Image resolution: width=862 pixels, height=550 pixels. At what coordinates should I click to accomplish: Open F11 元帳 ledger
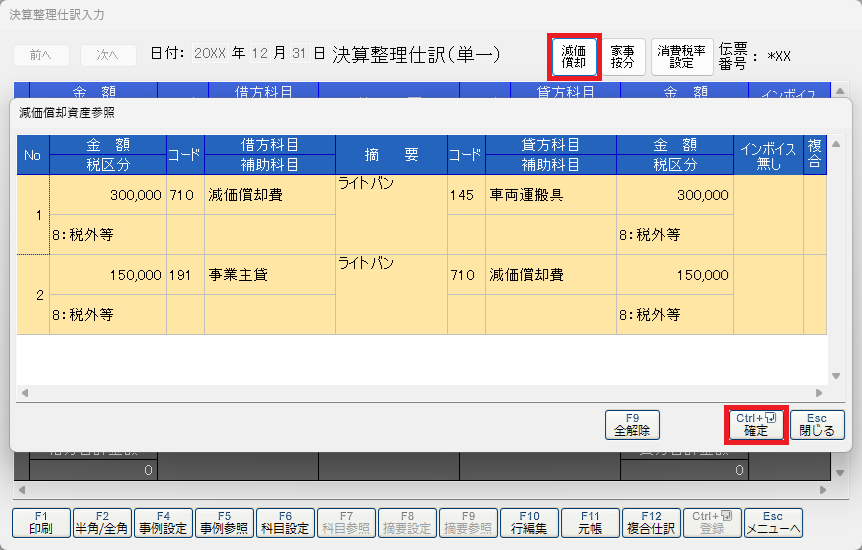590,522
